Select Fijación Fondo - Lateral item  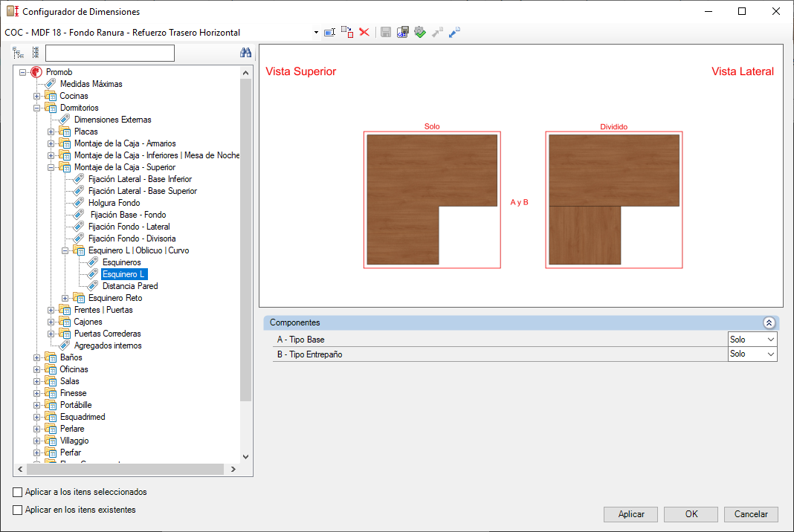(x=129, y=227)
